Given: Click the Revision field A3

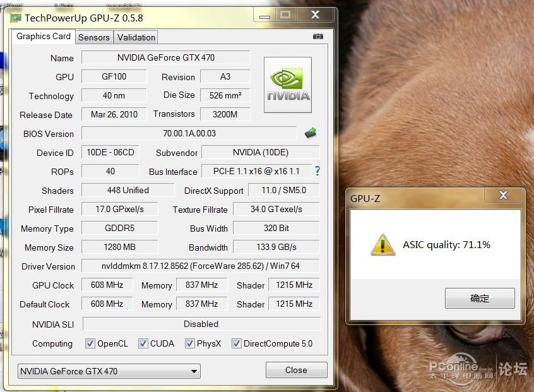Looking at the screenshot, I should [x=225, y=76].
